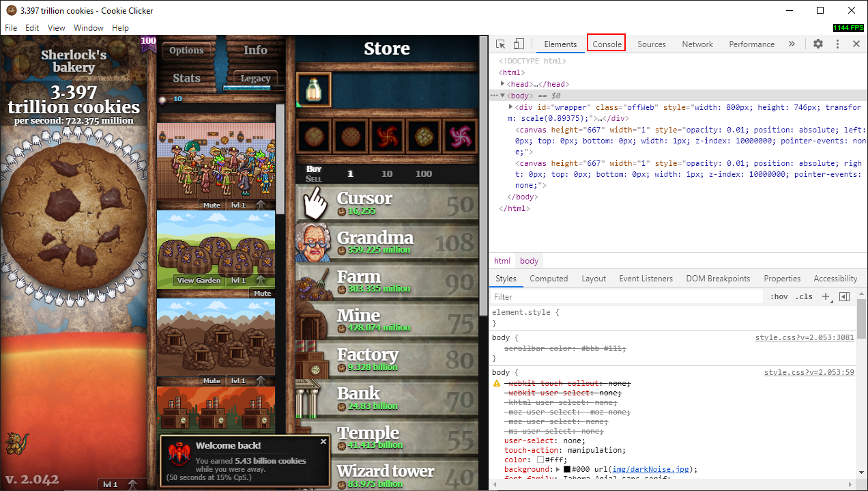
Task: Open the Event Listeners tab
Action: [x=646, y=279]
